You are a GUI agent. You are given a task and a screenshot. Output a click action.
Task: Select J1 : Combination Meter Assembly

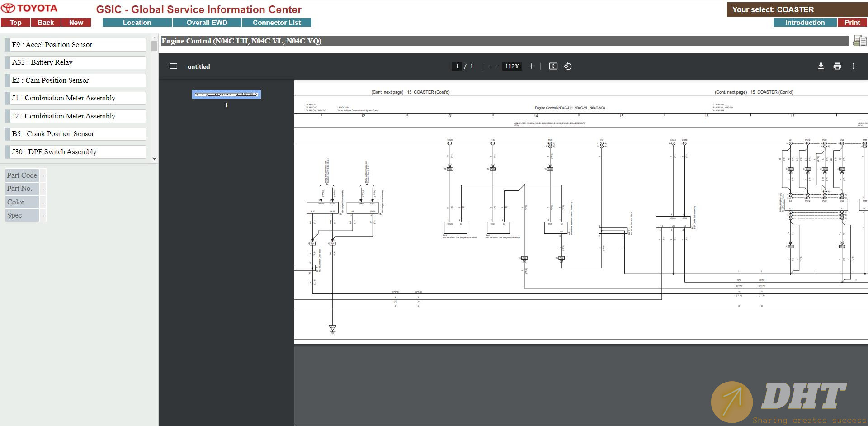coord(75,98)
